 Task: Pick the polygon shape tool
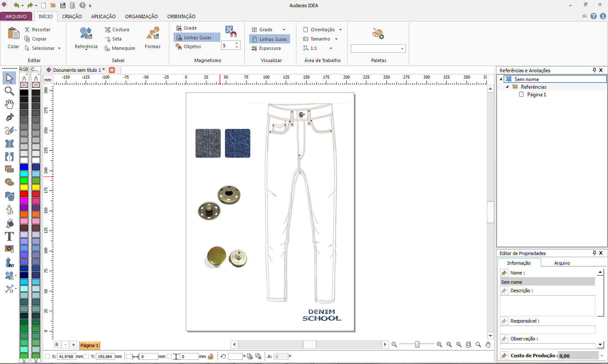[9, 196]
